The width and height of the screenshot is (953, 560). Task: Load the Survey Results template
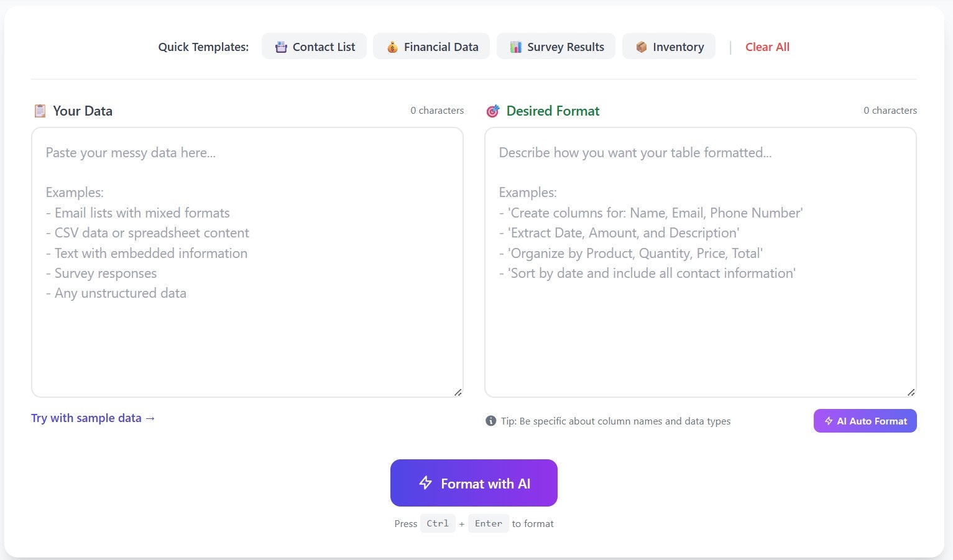[556, 47]
